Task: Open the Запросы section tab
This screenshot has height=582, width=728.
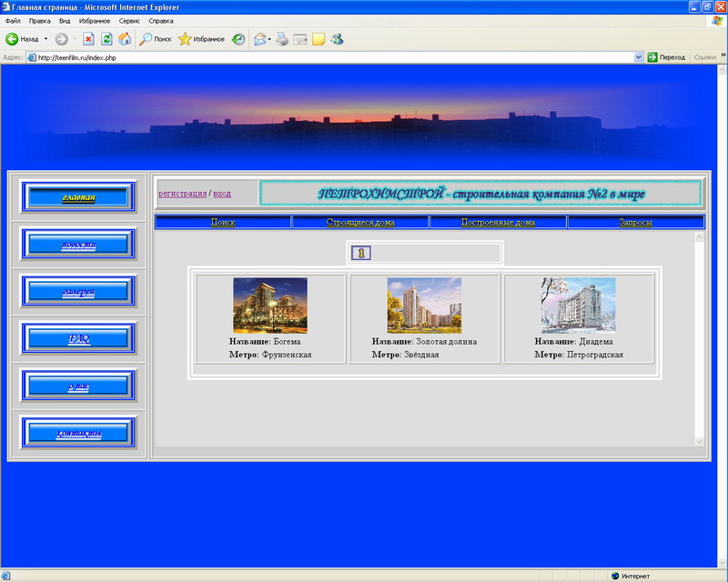Action: coord(635,222)
